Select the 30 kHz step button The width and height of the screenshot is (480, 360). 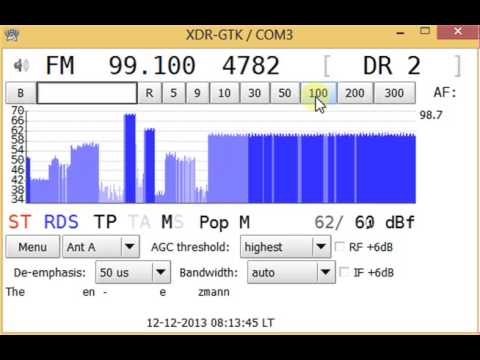tap(255, 93)
